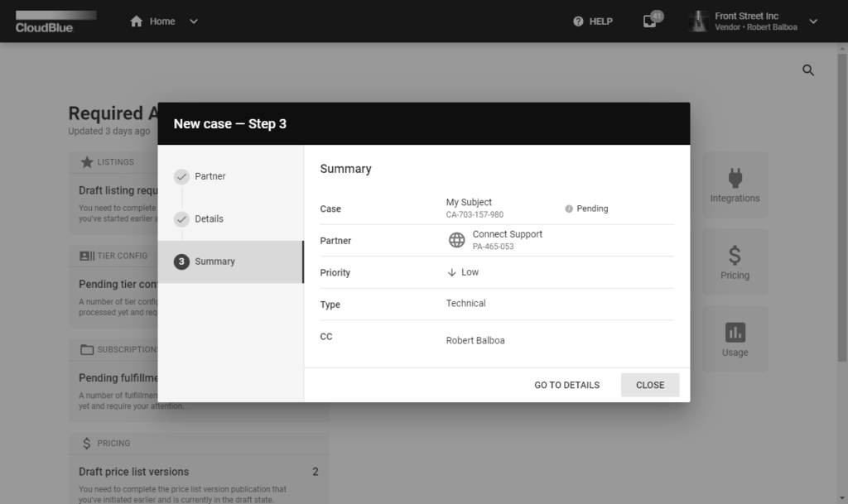Click the Connect Support globe icon
Image resolution: width=848 pixels, height=504 pixels.
coord(457,240)
